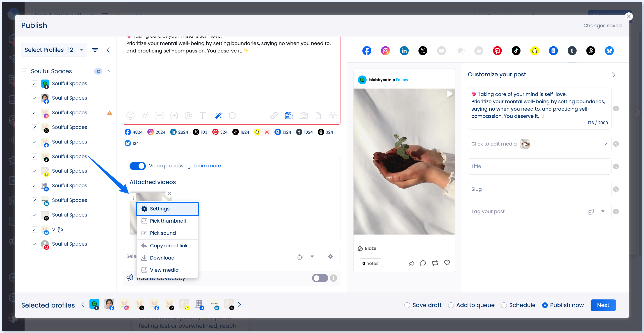
Task: Select the Snapchat preview icon
Action: point(534,51)
